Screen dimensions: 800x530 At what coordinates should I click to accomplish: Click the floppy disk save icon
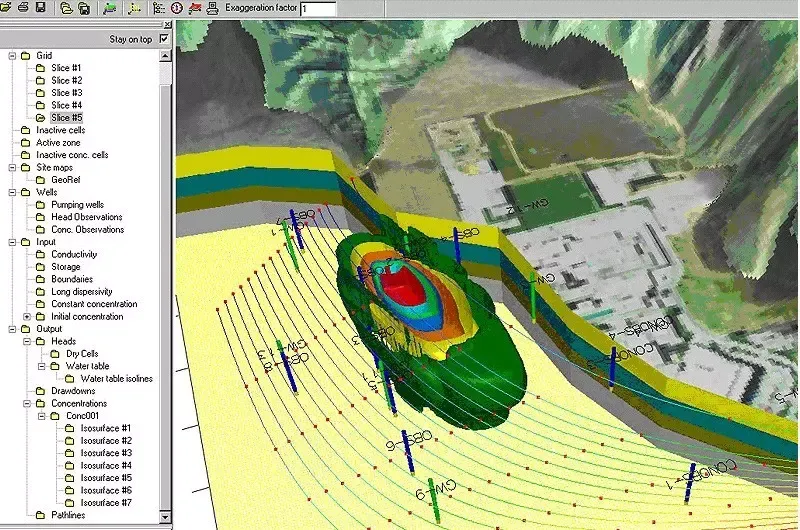40,8
